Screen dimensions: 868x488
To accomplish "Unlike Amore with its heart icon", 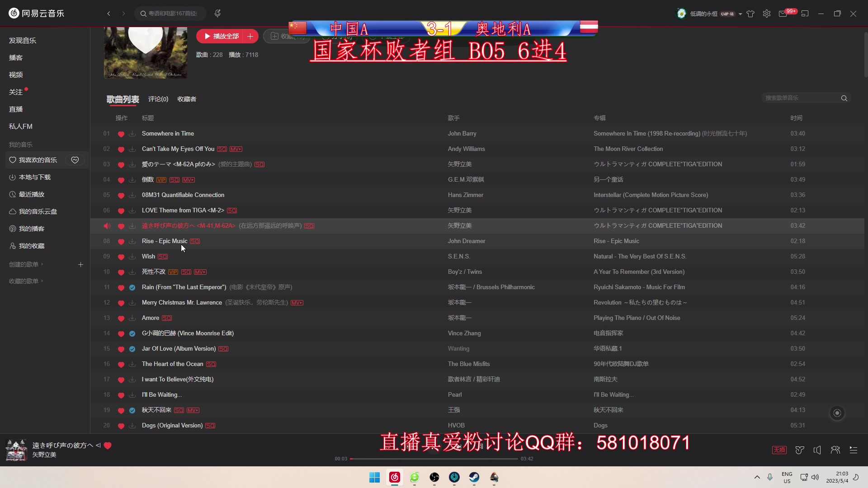I will pos(121,319).
